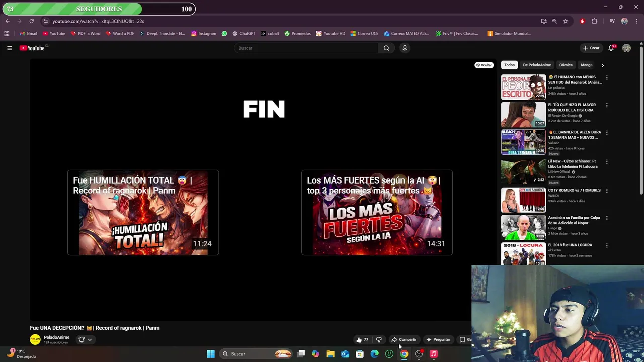Open Chrome zoom magnifier in address bar
The height and width of the screenshot is (362, 644).
554,21
